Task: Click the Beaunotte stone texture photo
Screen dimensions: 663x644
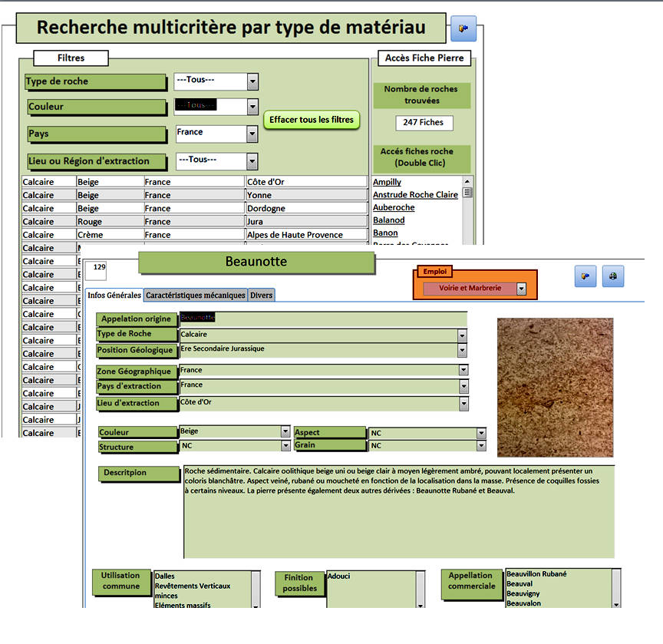Action: (x=554, y=388)
